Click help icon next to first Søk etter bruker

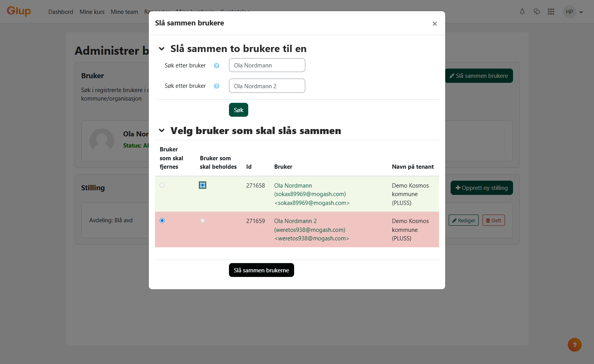point(217,65)
